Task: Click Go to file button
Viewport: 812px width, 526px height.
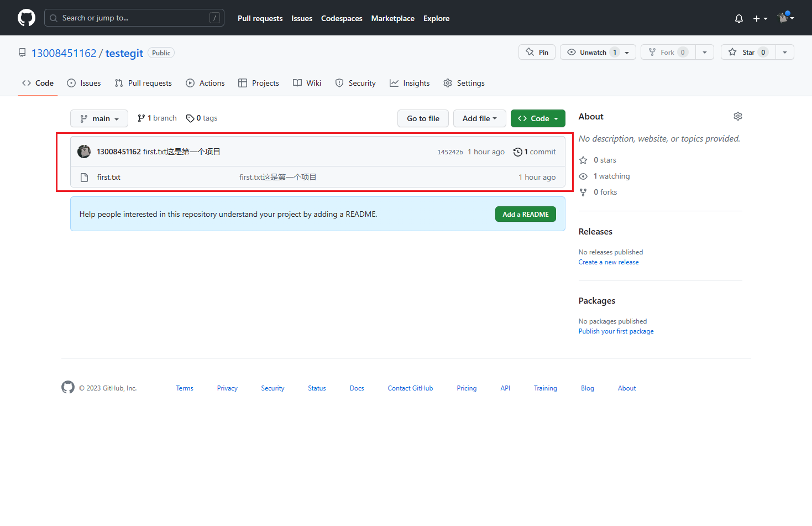Action: click(423, 118)
